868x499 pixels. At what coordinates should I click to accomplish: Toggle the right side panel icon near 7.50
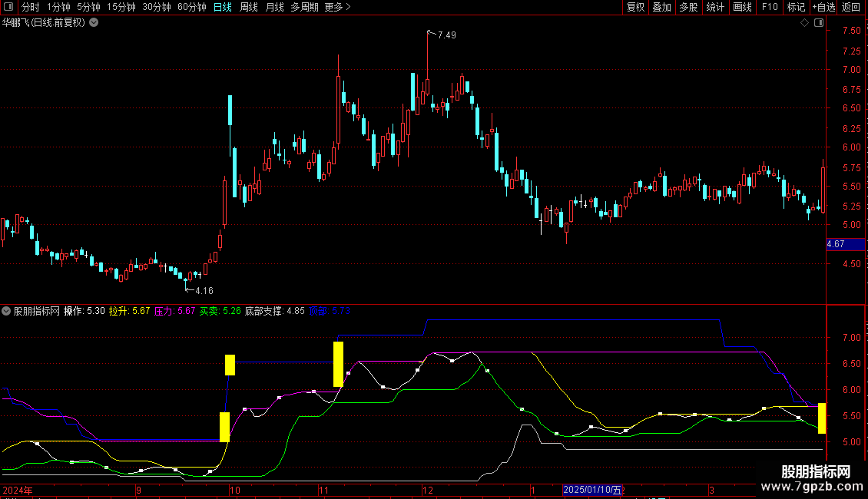pos(819,23)
